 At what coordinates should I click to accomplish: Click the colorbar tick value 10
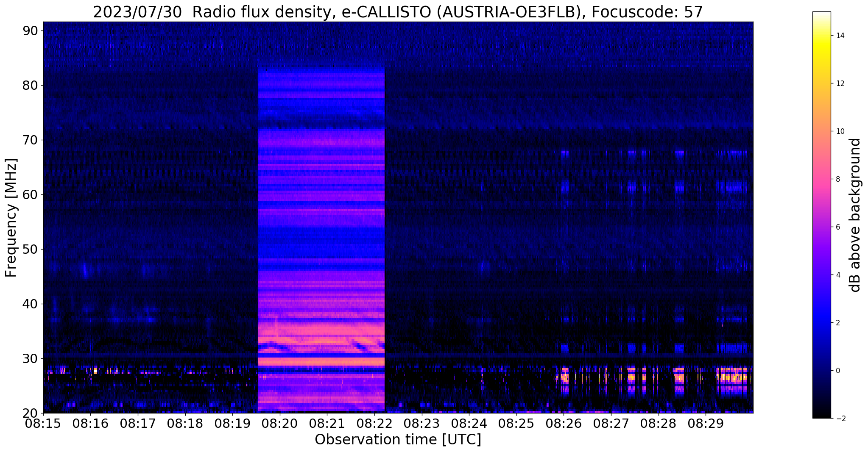[x=840, y=131]
